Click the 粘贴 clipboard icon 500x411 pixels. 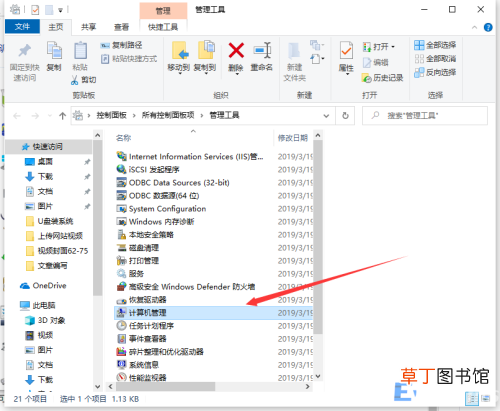[80, 51]
